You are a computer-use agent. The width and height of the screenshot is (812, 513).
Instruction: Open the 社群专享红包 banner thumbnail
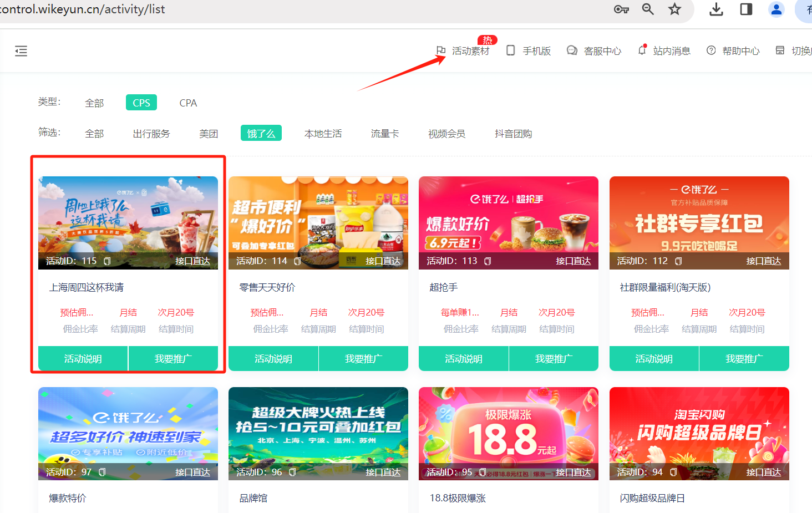699,223
